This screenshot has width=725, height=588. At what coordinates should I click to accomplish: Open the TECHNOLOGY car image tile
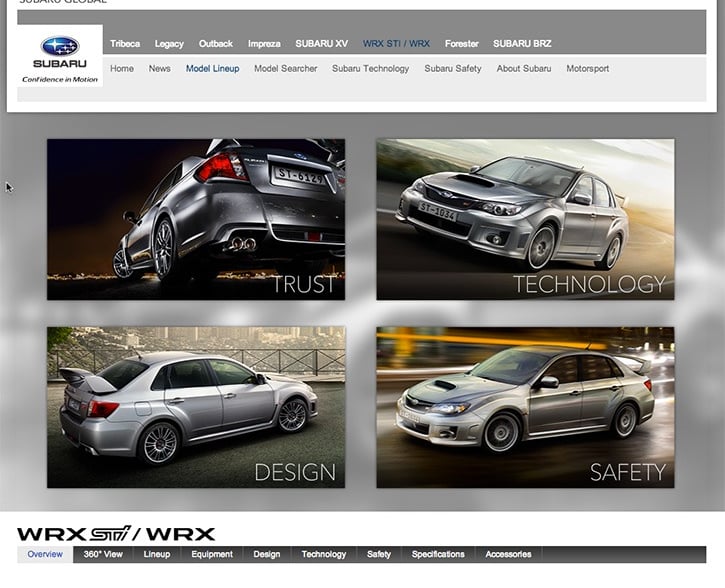pyautogui.click(x=525, y=219)
